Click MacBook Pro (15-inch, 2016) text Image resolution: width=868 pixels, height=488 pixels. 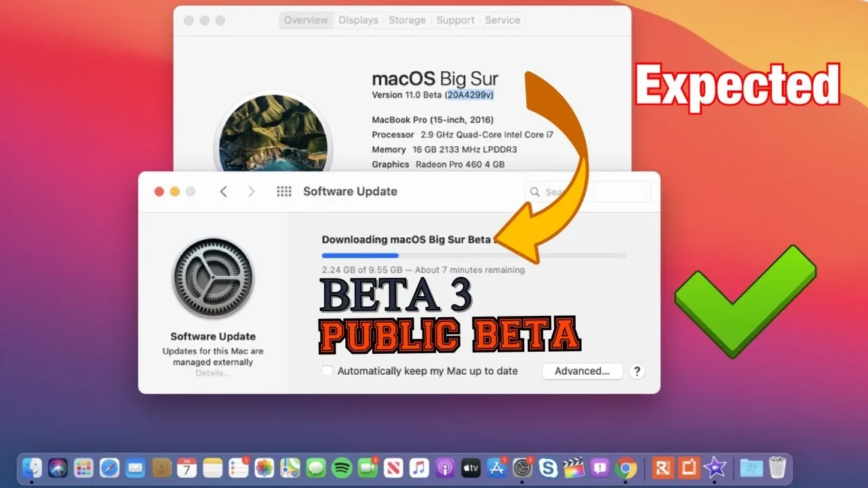point(433,120)
